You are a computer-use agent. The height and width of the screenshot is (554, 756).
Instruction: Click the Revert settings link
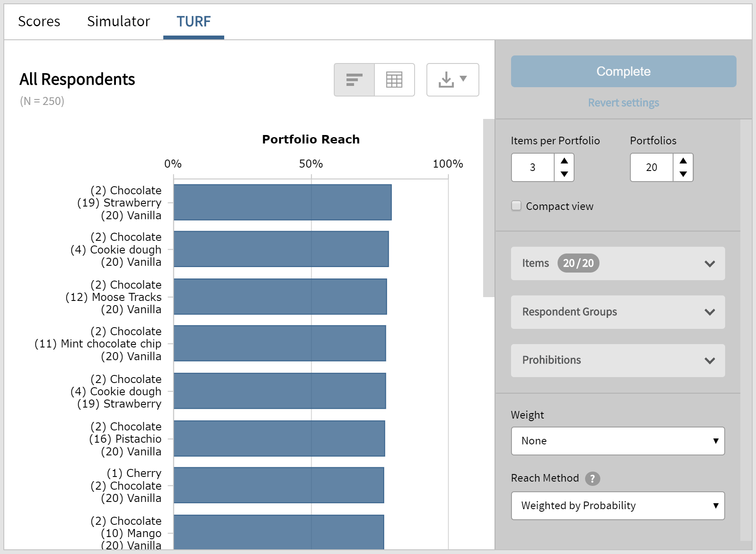(623, 103)
